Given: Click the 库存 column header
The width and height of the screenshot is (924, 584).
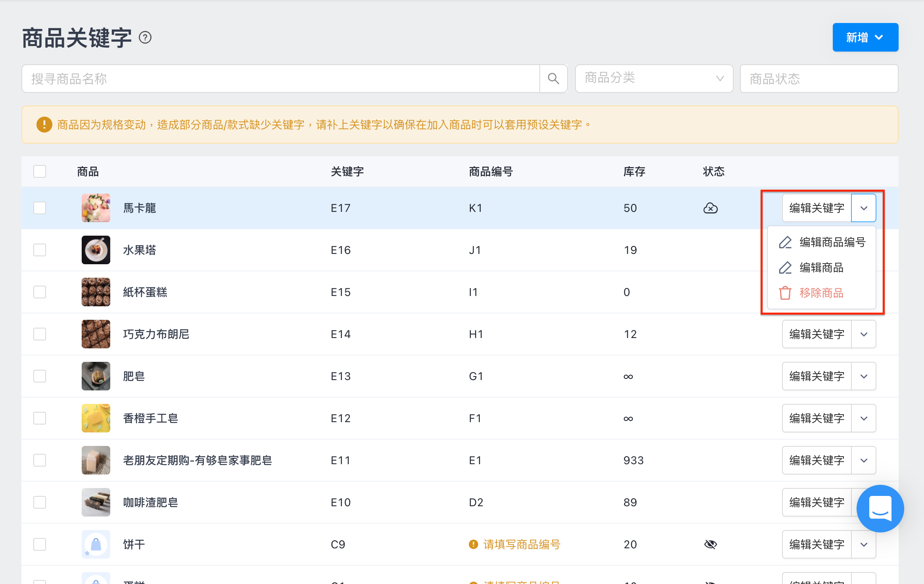Looking at the screenshot, I should click(635, 171).
